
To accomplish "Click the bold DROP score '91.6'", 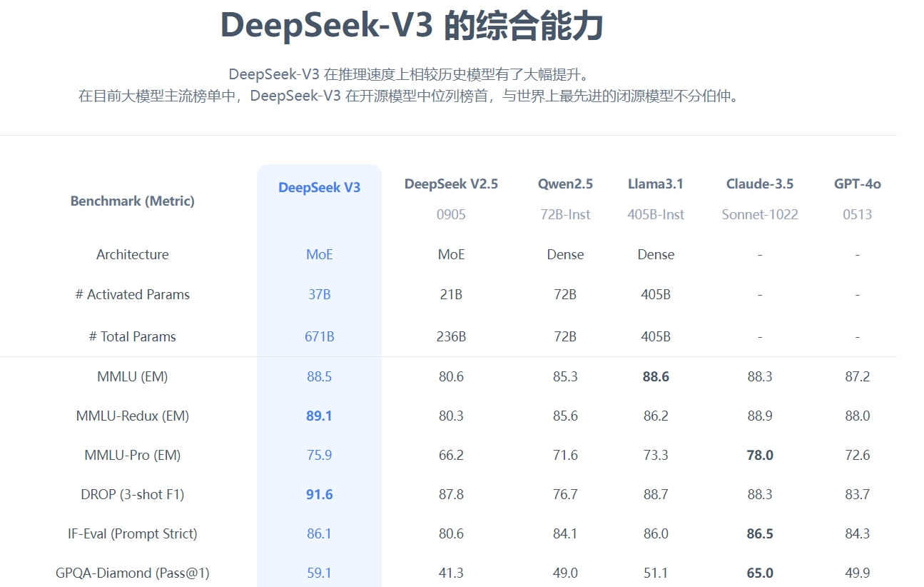I will (x=320, y=494).
